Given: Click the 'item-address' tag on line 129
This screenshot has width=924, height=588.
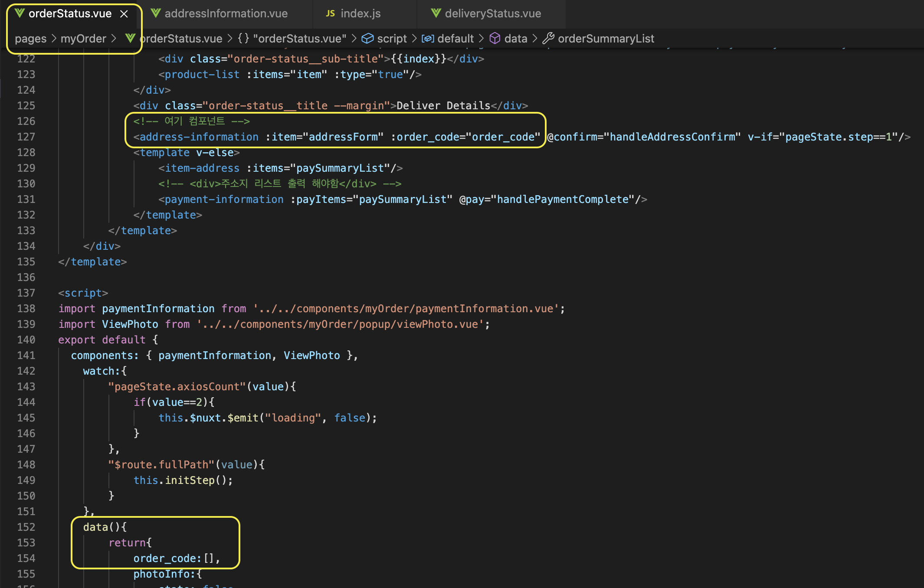Looking at the screenshot, I should click(x=202, y=168).
